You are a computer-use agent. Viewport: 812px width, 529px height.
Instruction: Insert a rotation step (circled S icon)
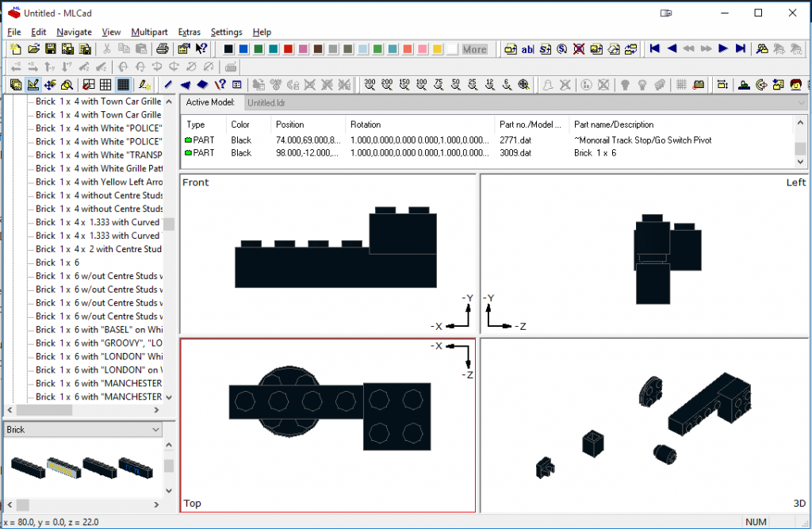[x=562, y=49]
